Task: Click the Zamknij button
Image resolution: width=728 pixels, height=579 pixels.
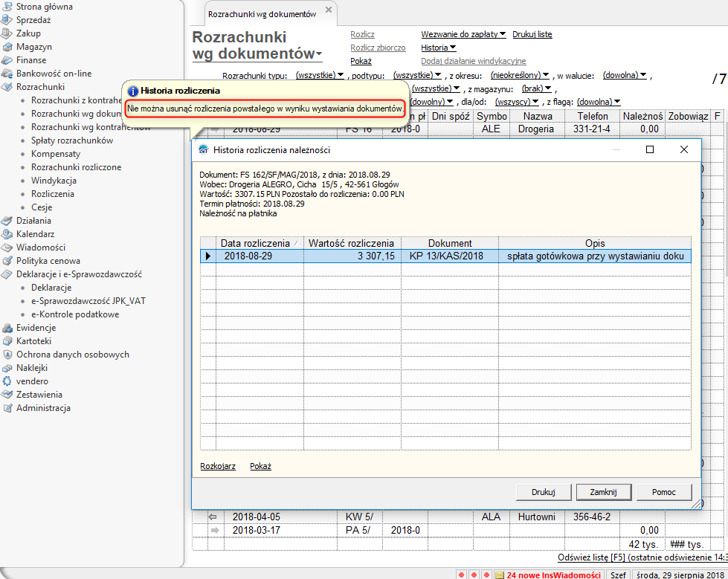Action: click(603, 492)
